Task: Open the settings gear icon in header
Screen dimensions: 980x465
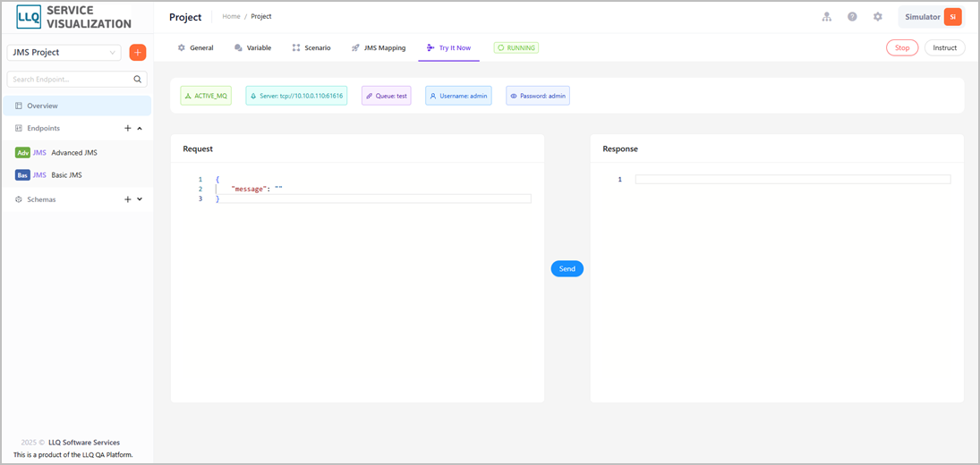Action: point(877,17)
